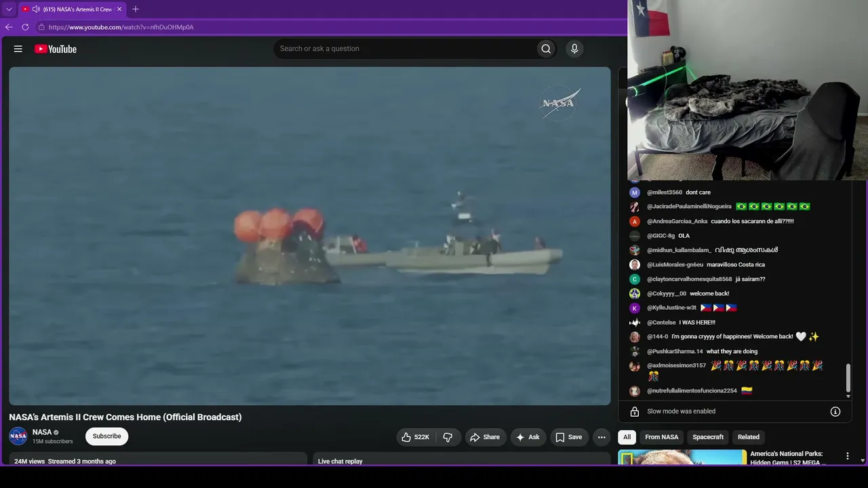Click @claytoncarvalhomesquita8568 chat author name
The image size is (868, 488).
coord(690,279)
